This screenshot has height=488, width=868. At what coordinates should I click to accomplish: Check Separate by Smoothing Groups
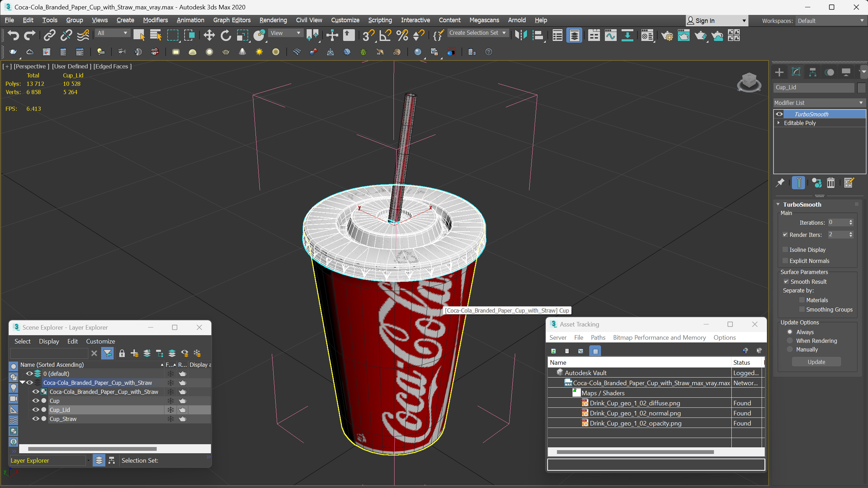[802, 309]
